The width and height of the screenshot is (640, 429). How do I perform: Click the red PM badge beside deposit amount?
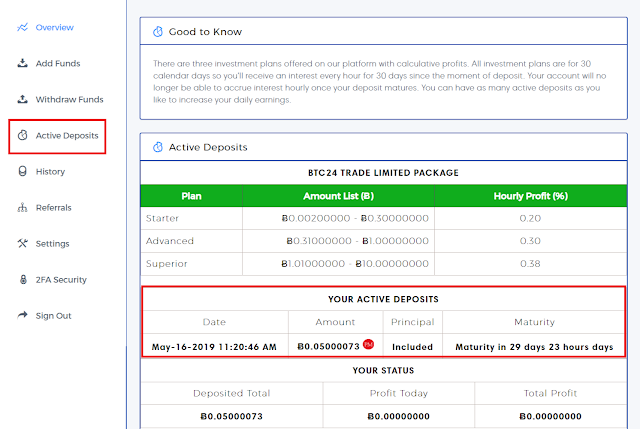[x=368, y=344]
